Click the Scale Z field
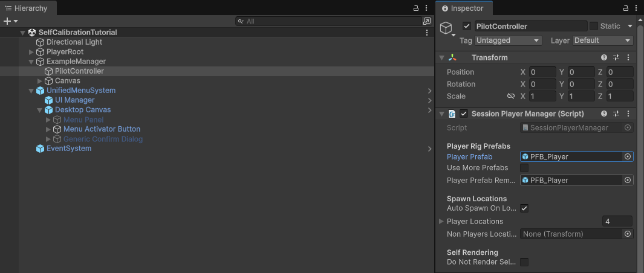 [620, 96]
